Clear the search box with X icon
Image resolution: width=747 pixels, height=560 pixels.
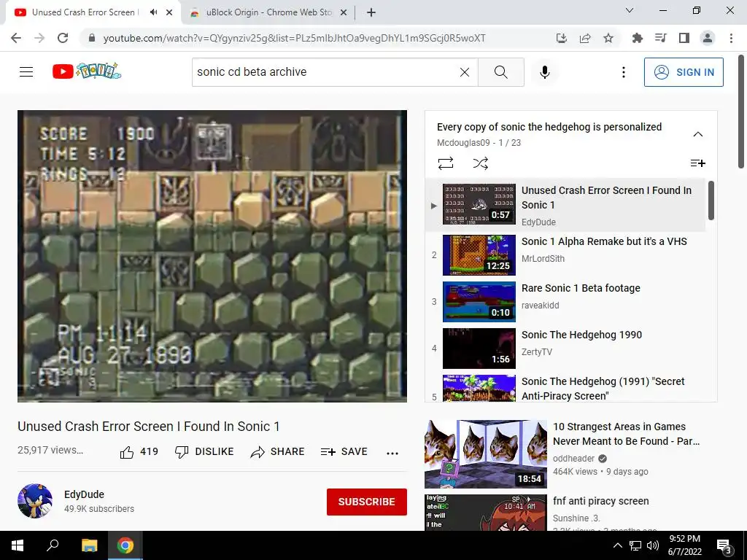(x=465, y=72)
